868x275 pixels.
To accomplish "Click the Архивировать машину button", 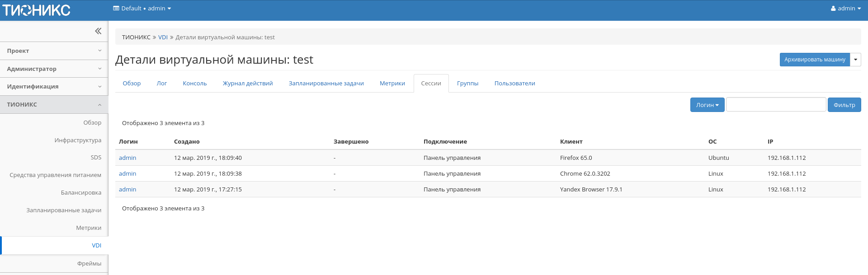I will [x=814, y=60].
